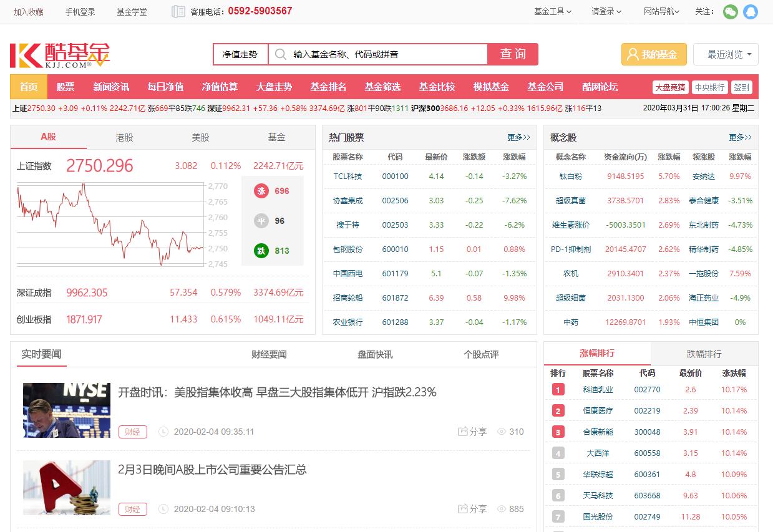
Task: Click the 深证成指 index row label
Action: coord(34,293)
